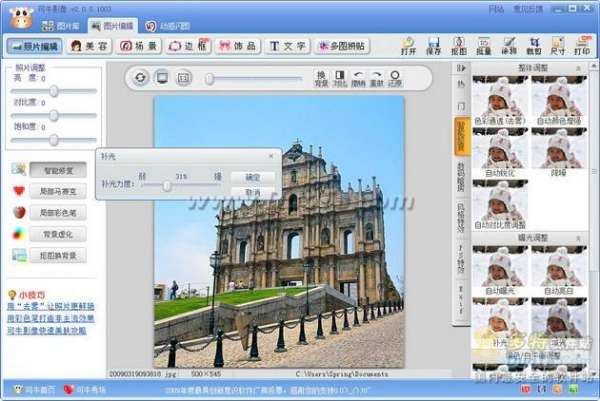
Task: Close the 补光 fill light dialog
Action: coord(271,155)
